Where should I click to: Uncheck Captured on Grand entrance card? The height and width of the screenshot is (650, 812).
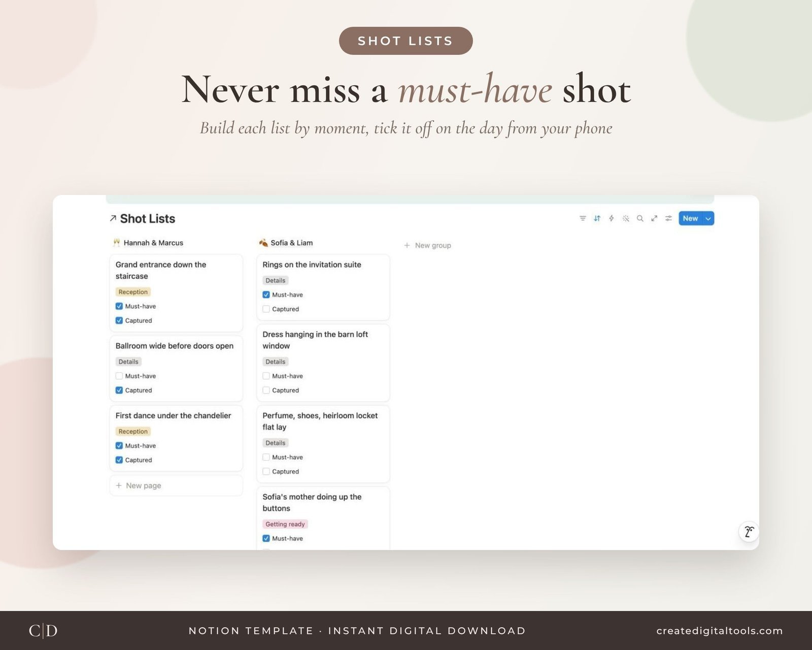click(119, 320)
